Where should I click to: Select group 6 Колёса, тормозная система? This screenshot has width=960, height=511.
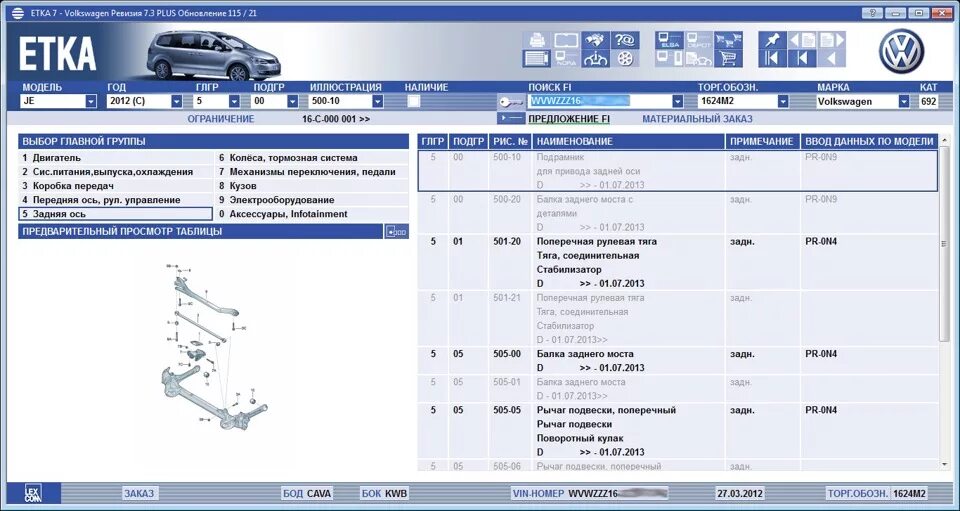pyautogui.click(x=312, y=158)
